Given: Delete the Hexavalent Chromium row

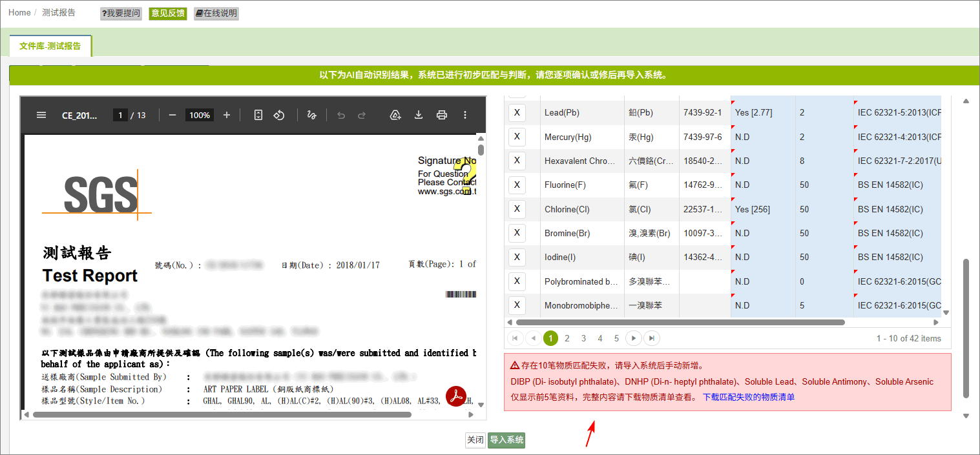Looking at the screenshot, I should [517, 161].
